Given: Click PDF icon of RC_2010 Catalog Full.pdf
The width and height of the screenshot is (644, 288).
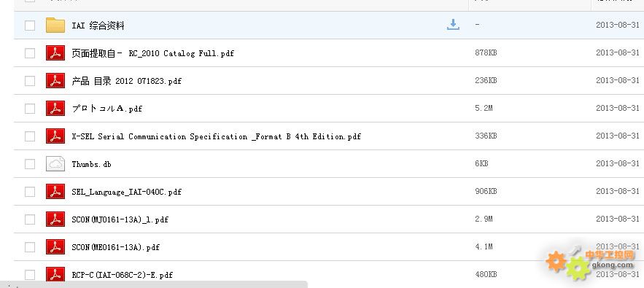Looking at the screenshot, I should click(55, 53).
